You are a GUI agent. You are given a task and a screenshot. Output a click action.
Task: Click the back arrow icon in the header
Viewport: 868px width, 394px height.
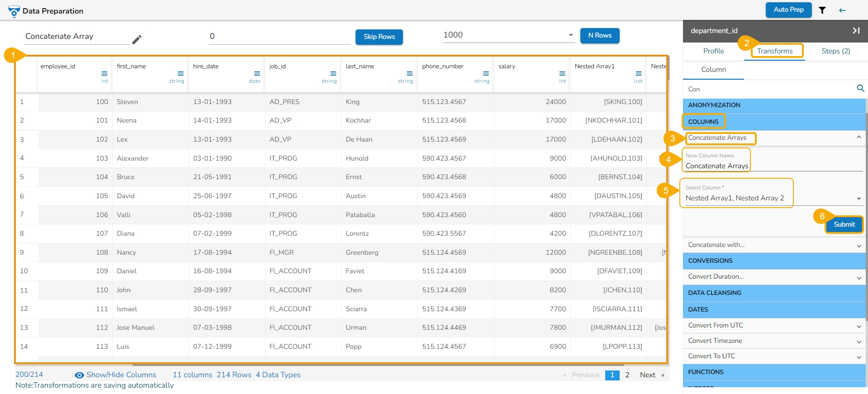[x=842, y=10]
